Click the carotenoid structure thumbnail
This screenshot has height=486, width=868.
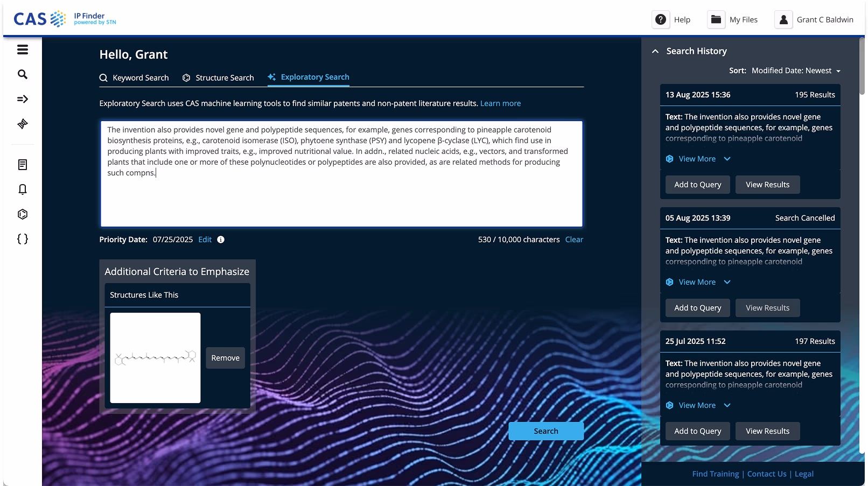pyautogui.click(x=155, y=358)
